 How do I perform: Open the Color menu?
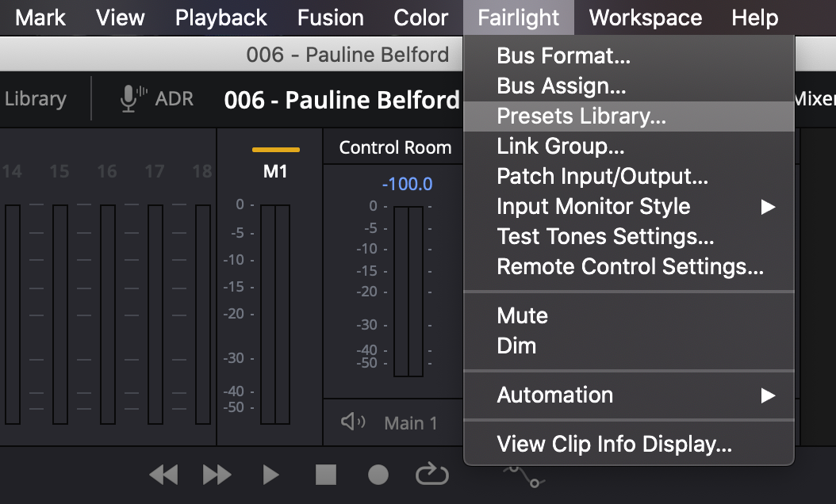420,17
